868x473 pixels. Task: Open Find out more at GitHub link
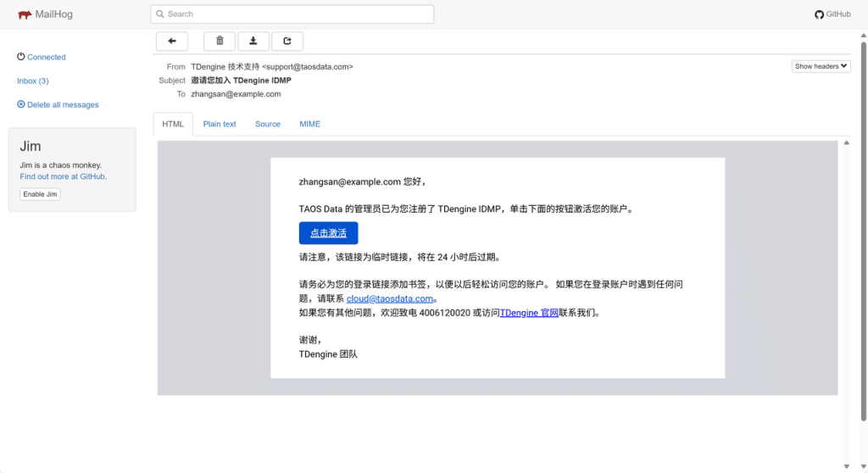(x=62, y=176)
